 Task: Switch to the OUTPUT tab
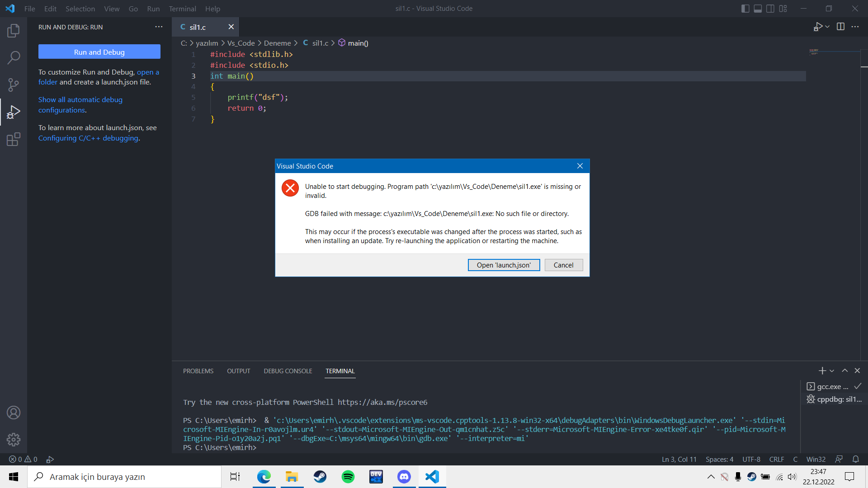[238, 371]
